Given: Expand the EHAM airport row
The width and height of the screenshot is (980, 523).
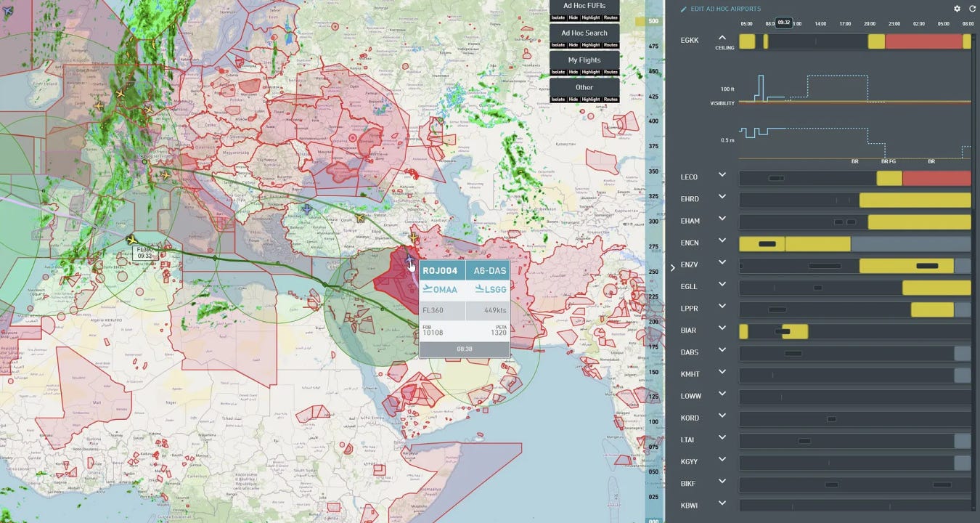Looking at the screenshot, I should (x=722, y=219).
